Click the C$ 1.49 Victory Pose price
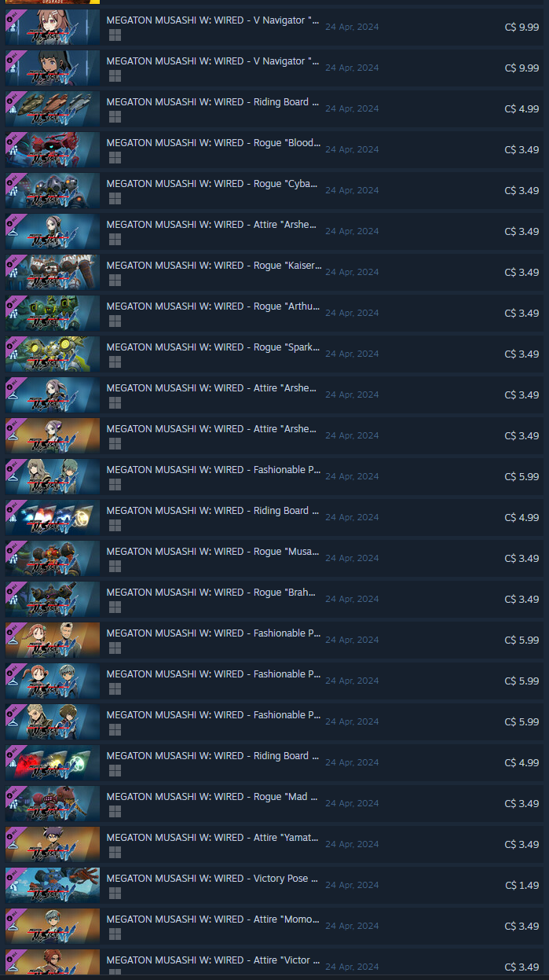The width and height of the screenshot is (549, 980). click(522, 885)
